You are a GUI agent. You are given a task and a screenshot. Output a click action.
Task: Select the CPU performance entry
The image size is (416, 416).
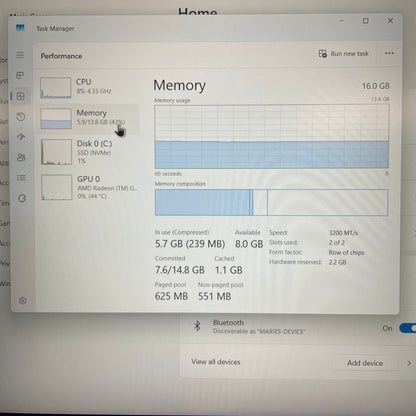[x=89, y=87]
